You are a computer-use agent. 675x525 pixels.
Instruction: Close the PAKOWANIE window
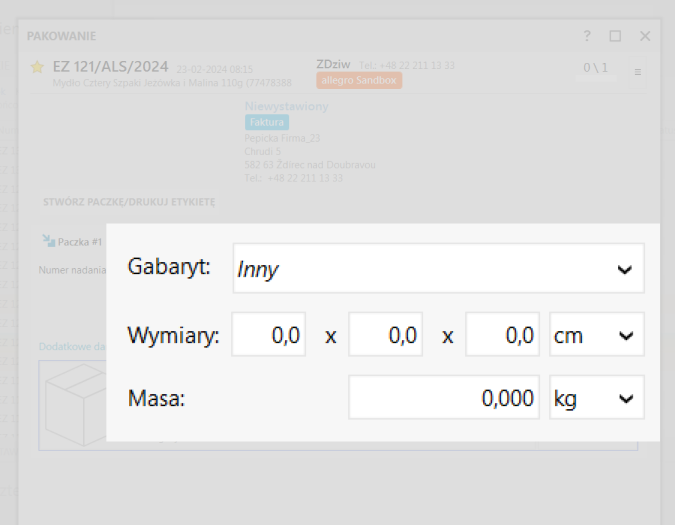click(645, 36)
